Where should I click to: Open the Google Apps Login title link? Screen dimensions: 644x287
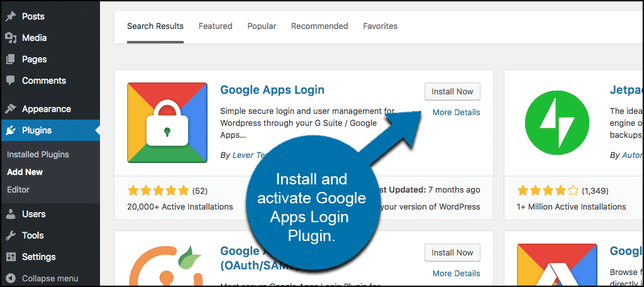272,90
